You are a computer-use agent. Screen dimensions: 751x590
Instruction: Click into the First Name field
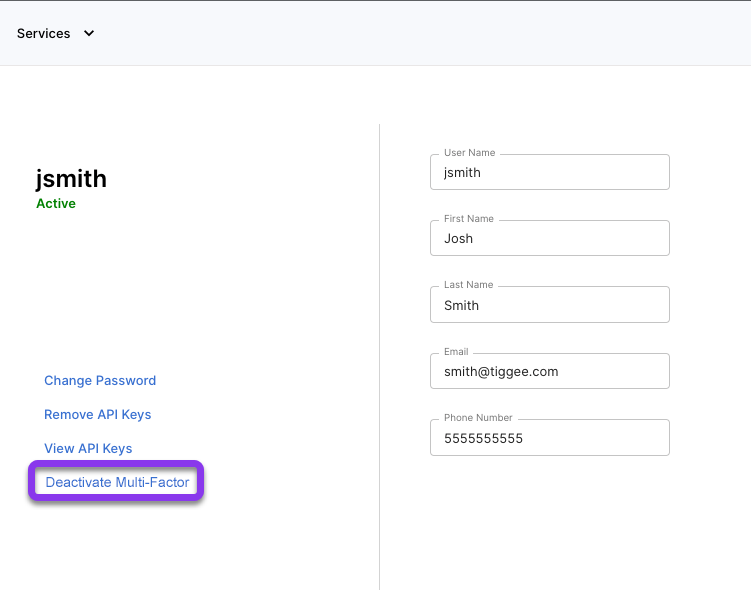[550, 238]
